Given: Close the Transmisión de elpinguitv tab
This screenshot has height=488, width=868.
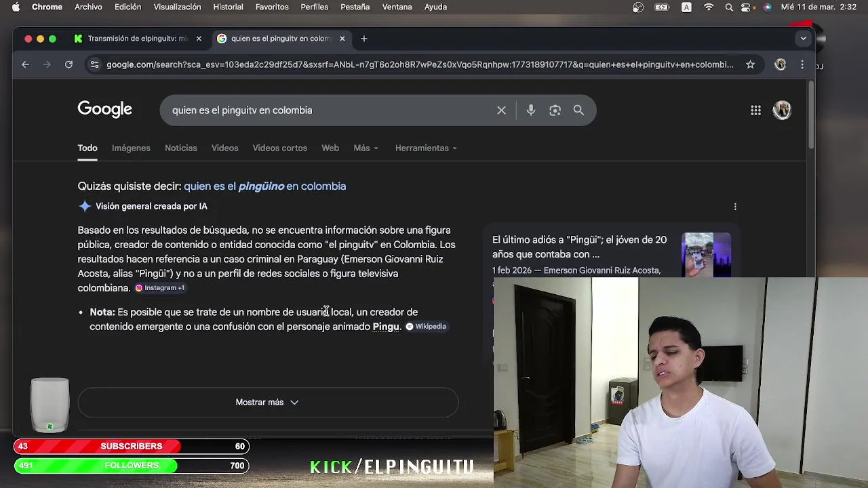Looking at the screenshot, I should (199, 39).
